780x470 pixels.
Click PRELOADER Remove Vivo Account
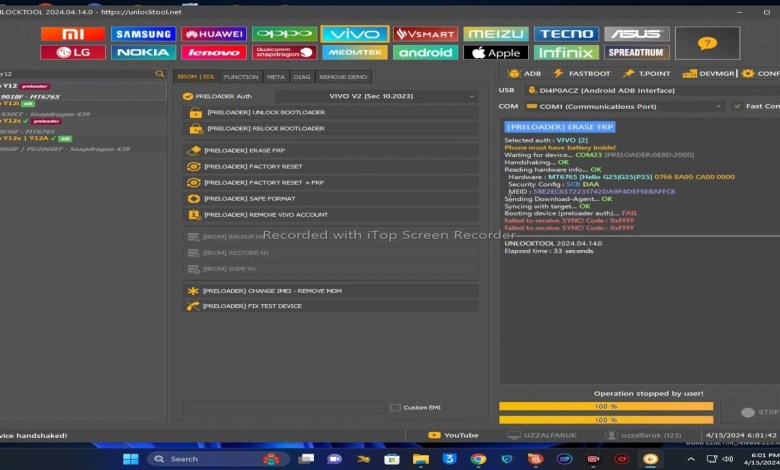(x=330, y=214)
